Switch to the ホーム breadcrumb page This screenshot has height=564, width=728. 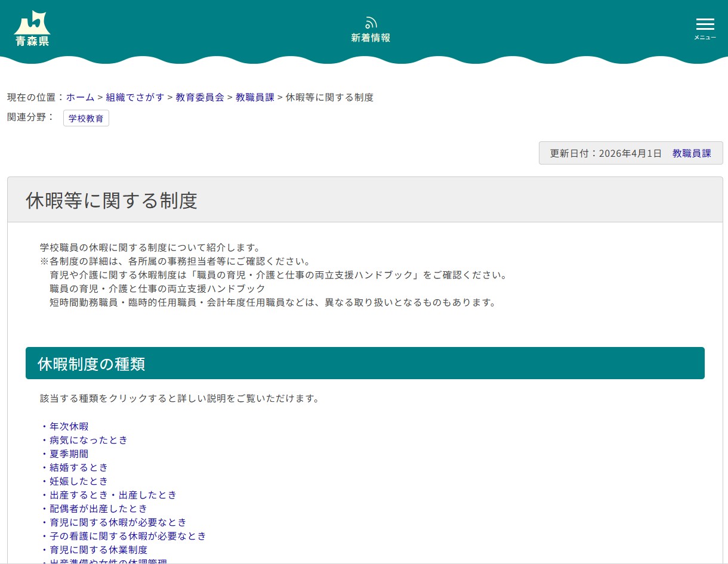[80, 97]
